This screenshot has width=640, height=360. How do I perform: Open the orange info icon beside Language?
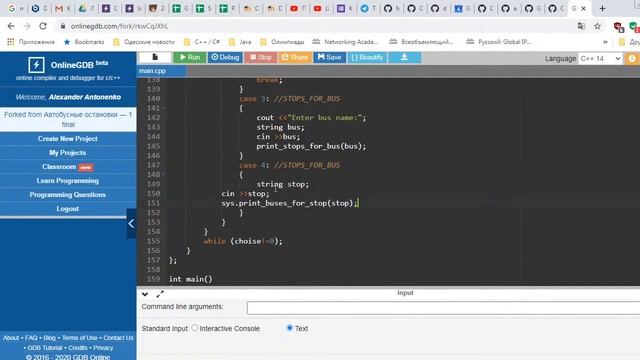(x=632, y=58)
